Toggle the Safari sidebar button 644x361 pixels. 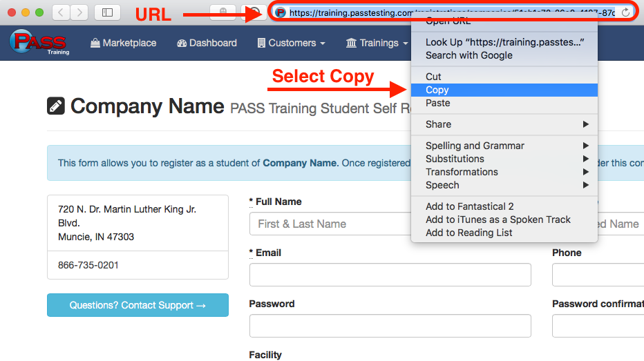107,12
